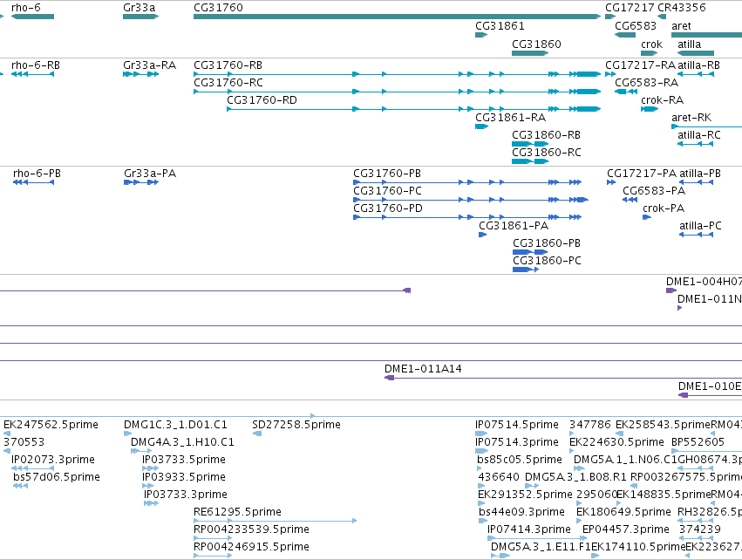Viewport: 742px width, 560px height.
Task: Select the CG31861-RA transcript label
Action: 510,118
